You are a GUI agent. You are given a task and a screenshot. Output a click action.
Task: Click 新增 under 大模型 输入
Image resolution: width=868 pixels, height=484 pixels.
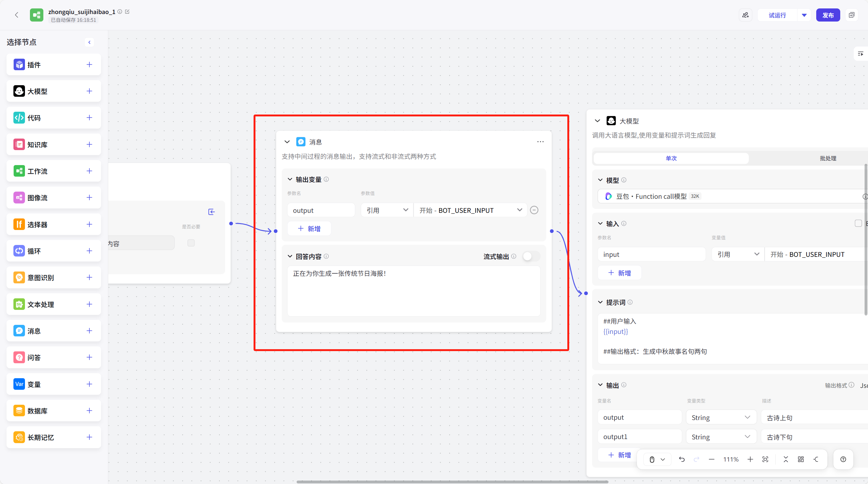[x=619, y=273]
